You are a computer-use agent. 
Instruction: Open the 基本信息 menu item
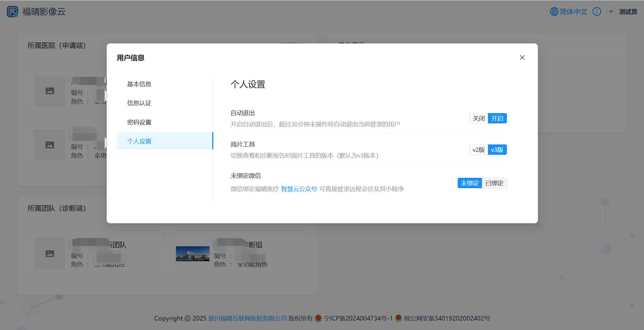[x=139, y=84]
